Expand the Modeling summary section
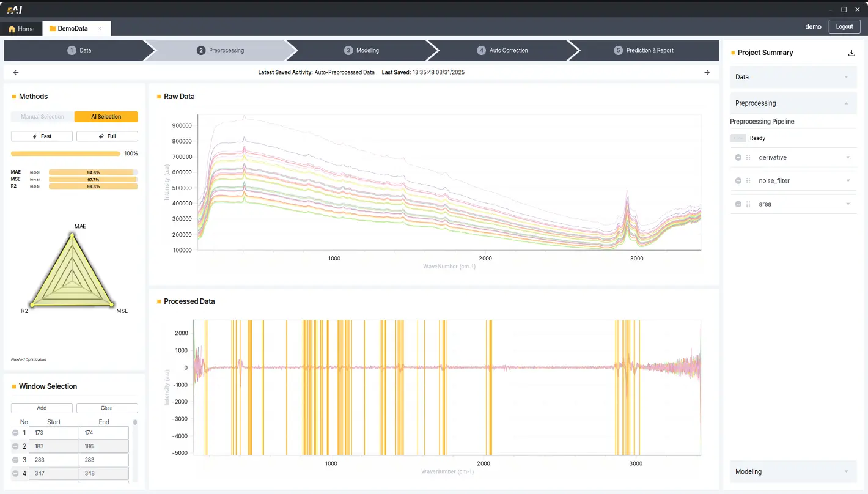Viewport: 868px width, 494px height. 793,471
